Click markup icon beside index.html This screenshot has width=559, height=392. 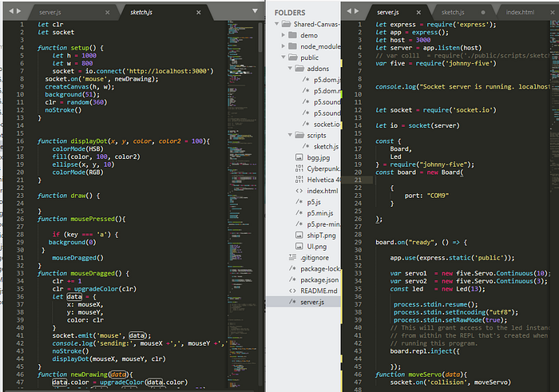(299, 191)
